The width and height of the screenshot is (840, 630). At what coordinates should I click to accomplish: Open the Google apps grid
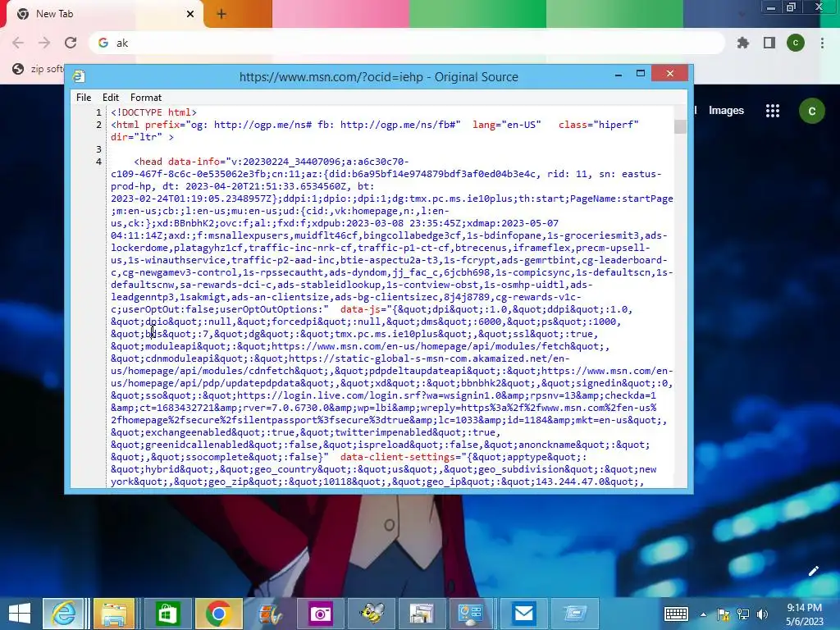click(773, 111)
